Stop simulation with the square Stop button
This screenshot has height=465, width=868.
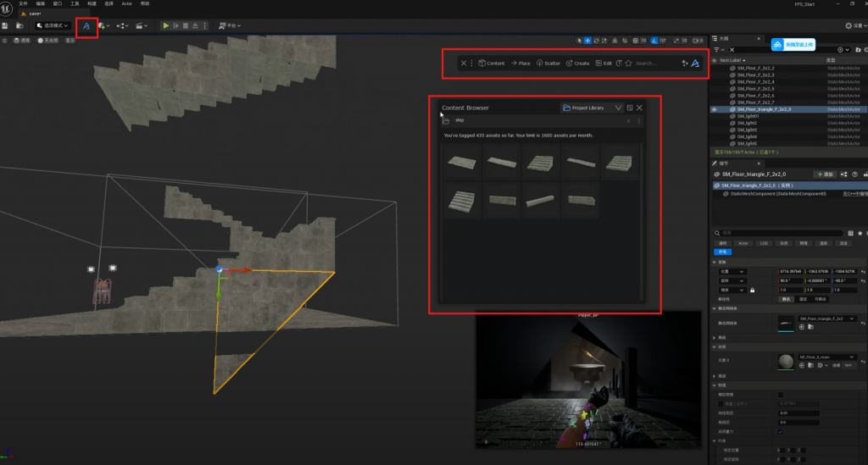(186, 26)
